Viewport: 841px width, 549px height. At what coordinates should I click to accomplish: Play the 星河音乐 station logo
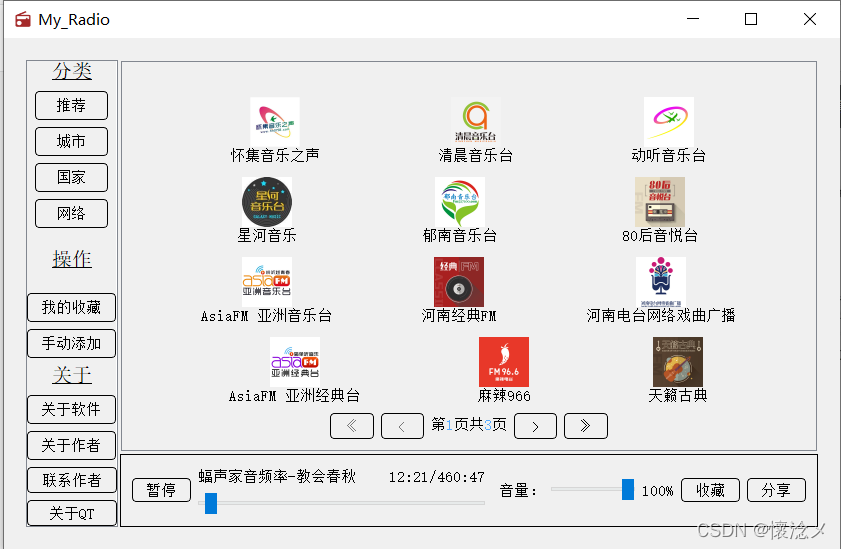tap(267, 202)
